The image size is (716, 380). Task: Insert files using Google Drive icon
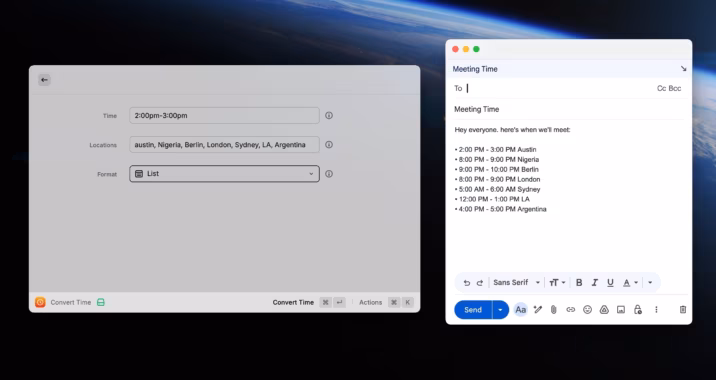coord(604,310)
